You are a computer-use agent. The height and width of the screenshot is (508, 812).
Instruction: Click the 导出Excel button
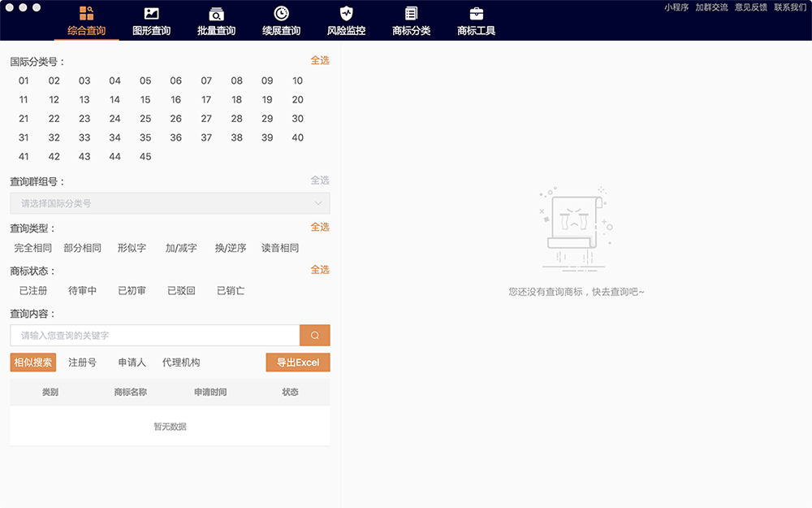298,363
